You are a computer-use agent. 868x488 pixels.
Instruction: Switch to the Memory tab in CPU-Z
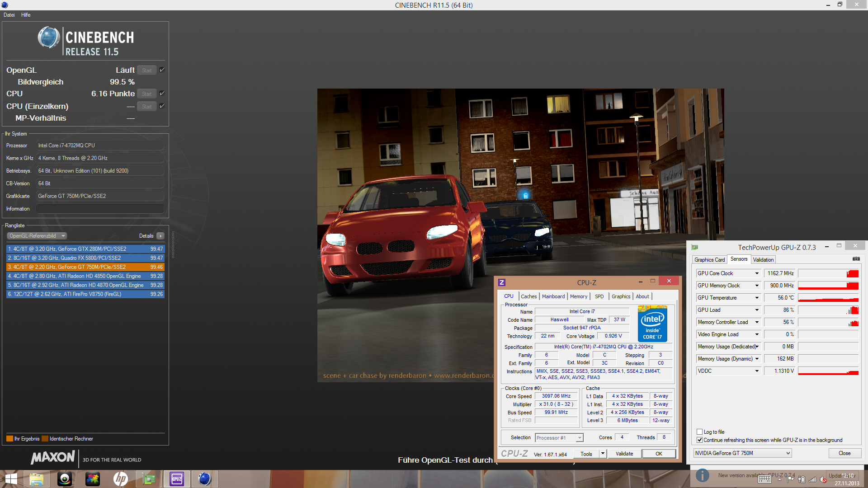coord(579,296)
